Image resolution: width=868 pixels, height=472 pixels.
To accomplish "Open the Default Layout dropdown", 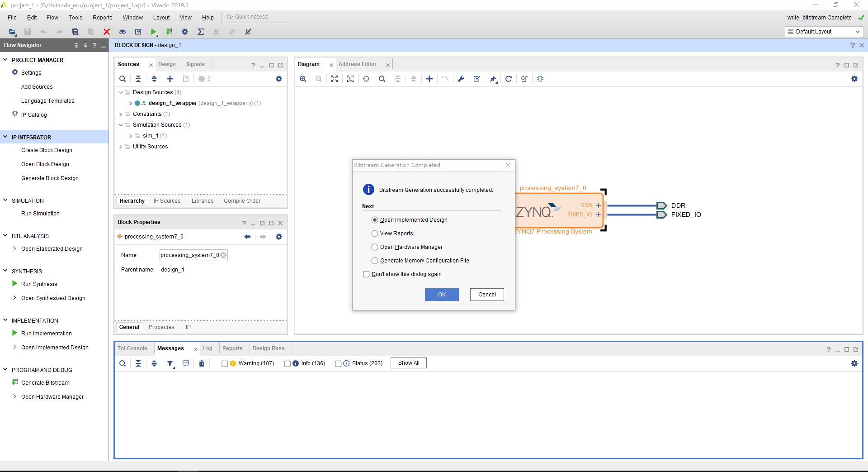I will [x=824, y=32].
